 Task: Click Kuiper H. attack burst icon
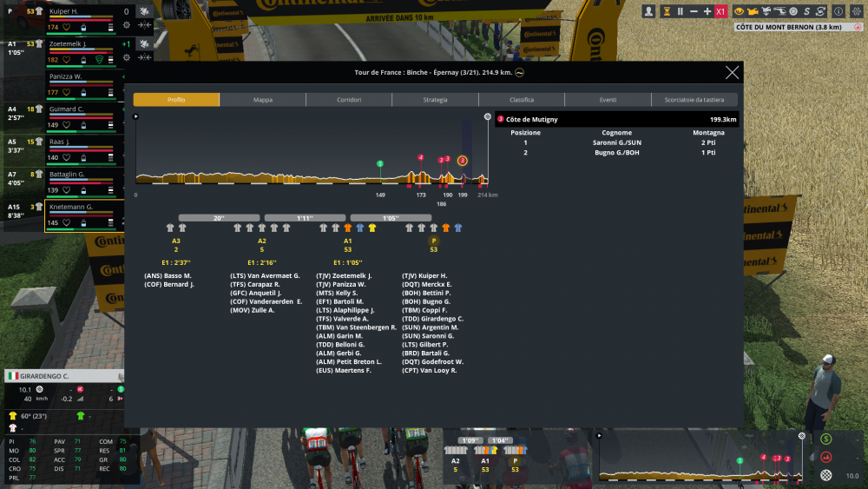(x=144, y=11)
